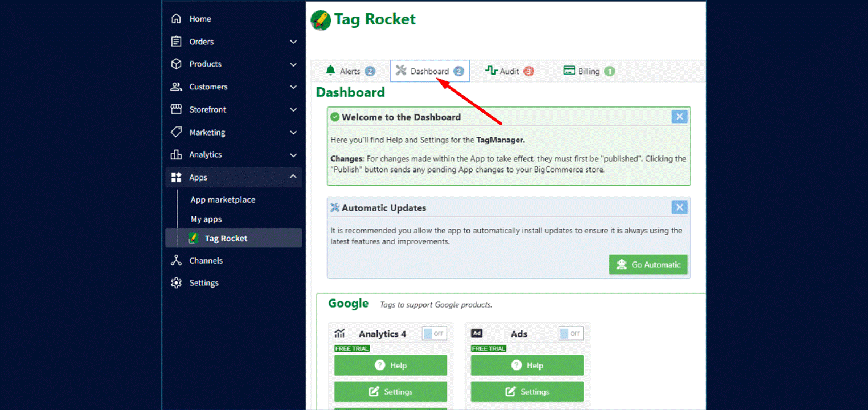This screenshot has width=868, height=410.
Task: Click the Channels nodes icon
Action: point(177,260)
